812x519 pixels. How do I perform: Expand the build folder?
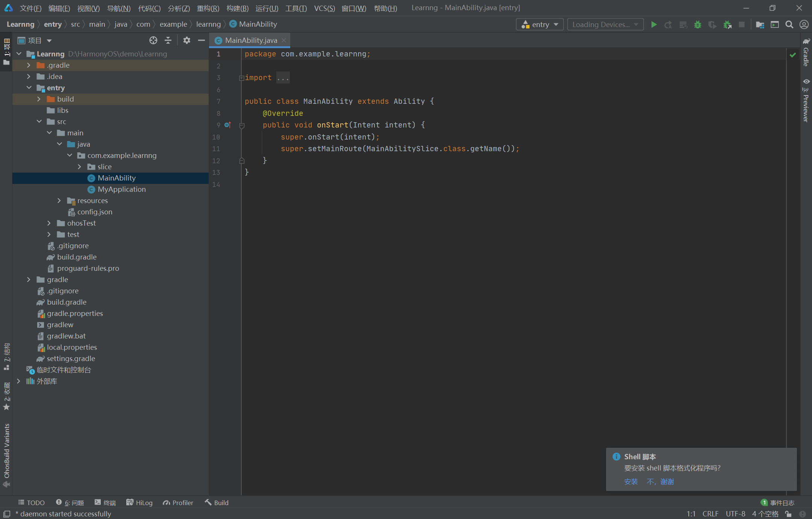click(39, 99)
